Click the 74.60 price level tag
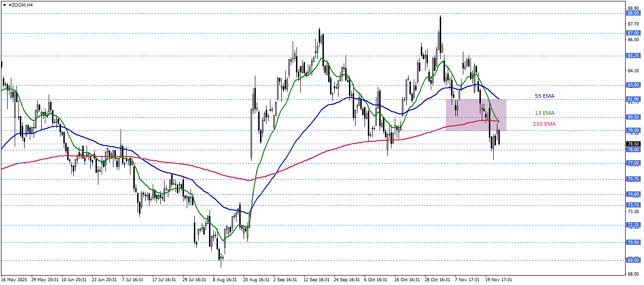Viewport: 644px width, 285px height. (x=633, y=194)
